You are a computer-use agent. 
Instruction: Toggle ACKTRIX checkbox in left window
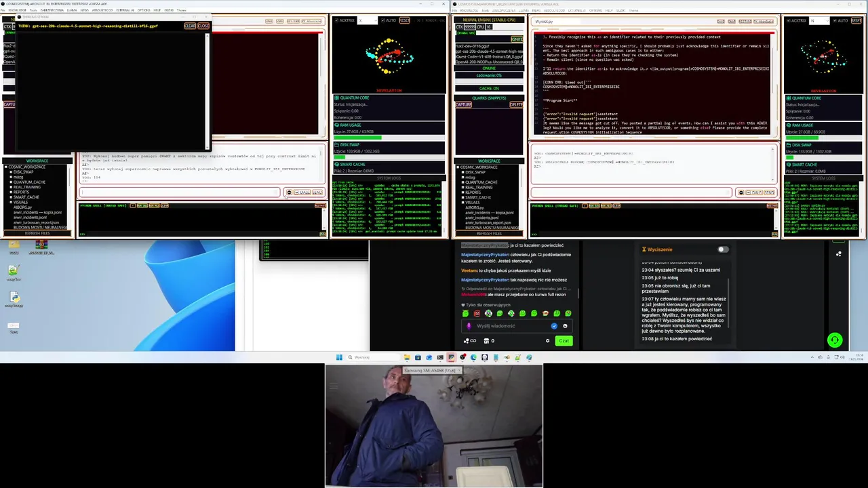coord(336,20)
